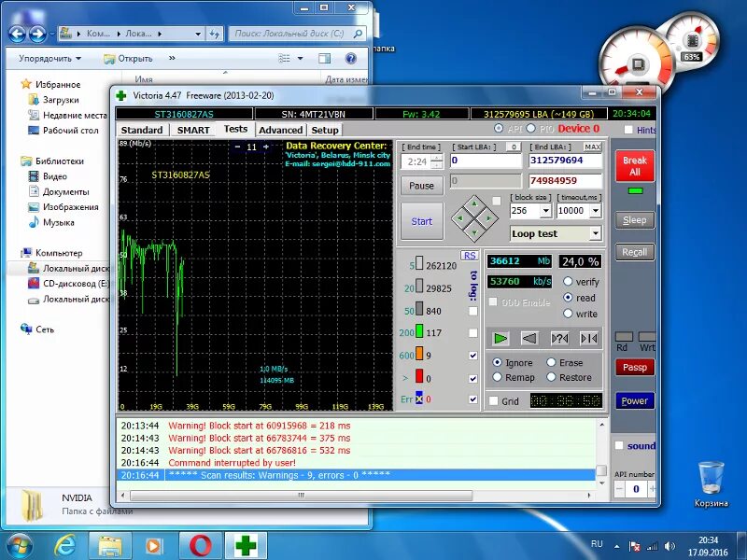Click the green 200 ms block indicator

tap(419, 331)
